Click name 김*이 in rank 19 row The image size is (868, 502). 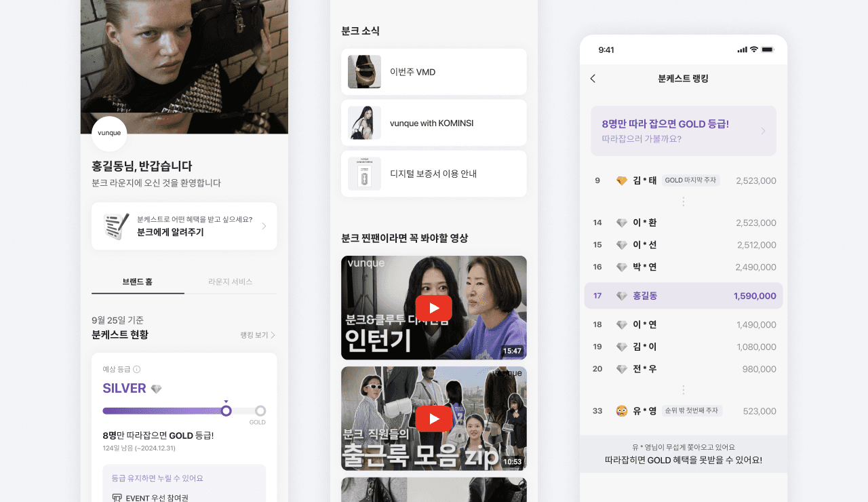click(645, 347)
